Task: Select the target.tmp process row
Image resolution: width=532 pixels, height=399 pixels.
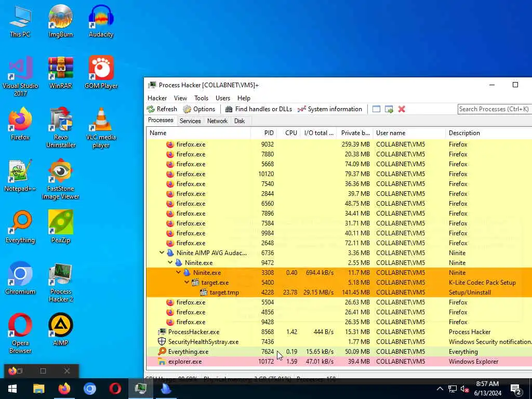Action: pos(339,292)
